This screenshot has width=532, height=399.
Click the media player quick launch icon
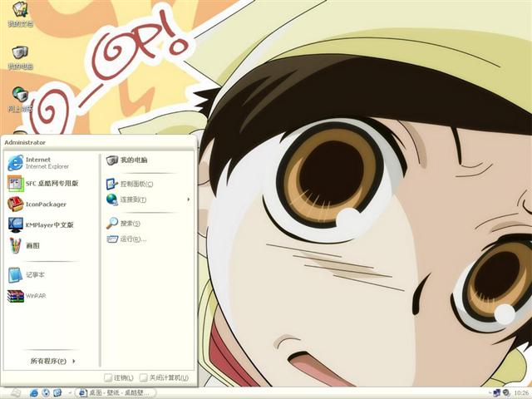[x=46, y=393]
